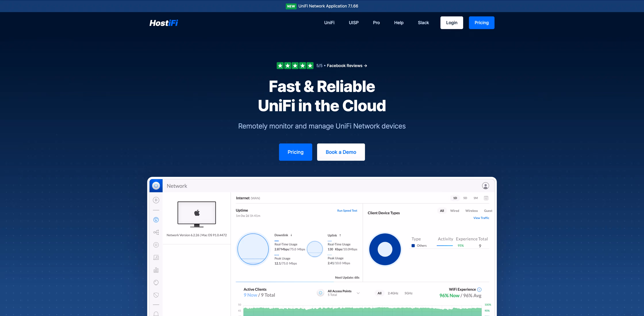The width and height of the screenshot is (644, 316).
Task: Click the UniFi Network Application 7.1.66 announcement
Action: coord(328,6)
